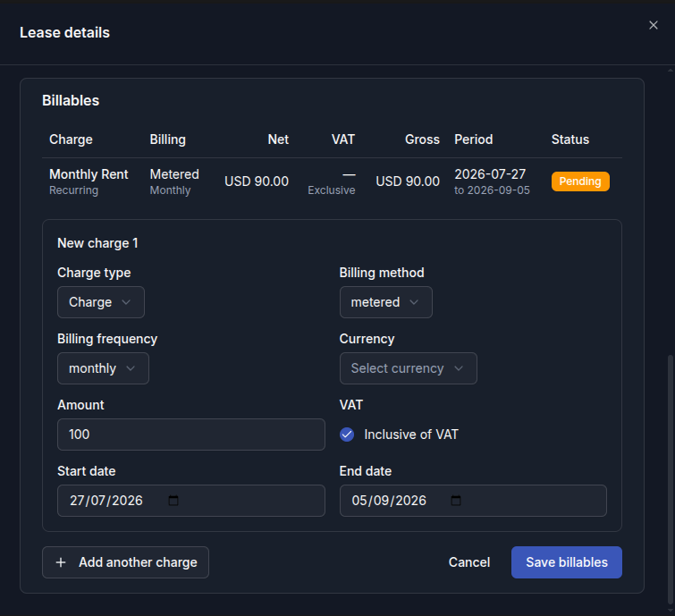Click the Cancel button
Image resolution: width=675 pixels, height=616 pixels.
point(469,562)
